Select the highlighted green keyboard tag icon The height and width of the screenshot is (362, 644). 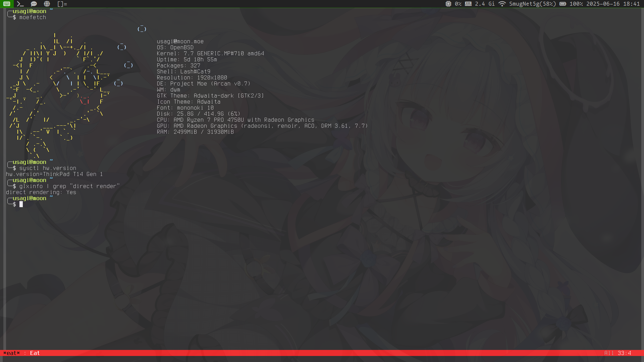point(7,4)
